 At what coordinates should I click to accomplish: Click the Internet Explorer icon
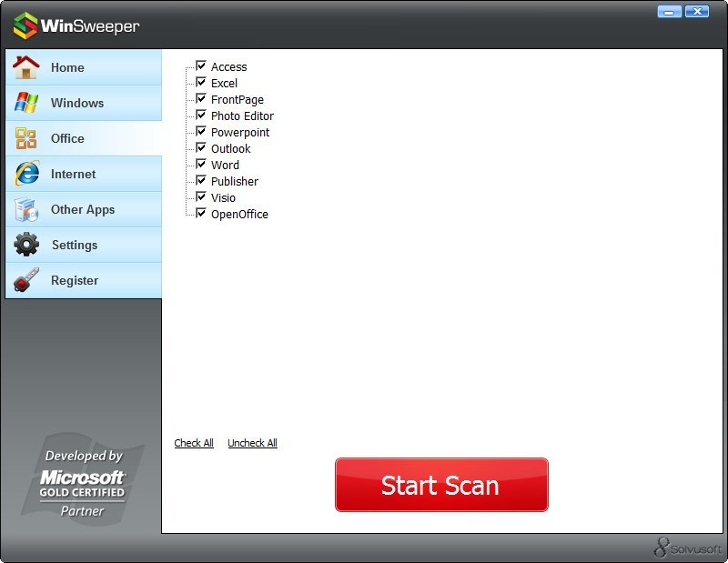click(27, 174)
